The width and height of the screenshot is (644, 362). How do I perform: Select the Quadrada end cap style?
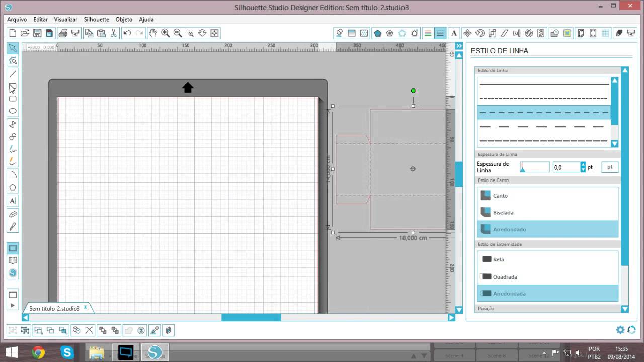[547, 277]
